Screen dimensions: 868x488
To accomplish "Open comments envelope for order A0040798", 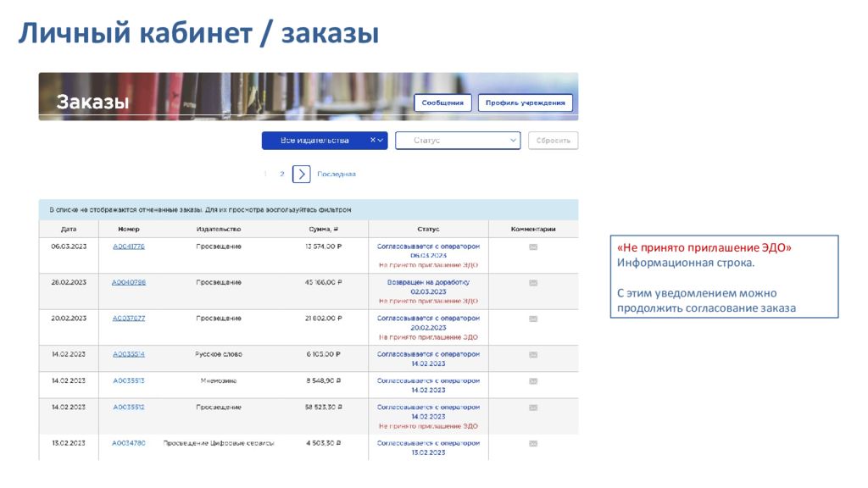I will point(533,283).
